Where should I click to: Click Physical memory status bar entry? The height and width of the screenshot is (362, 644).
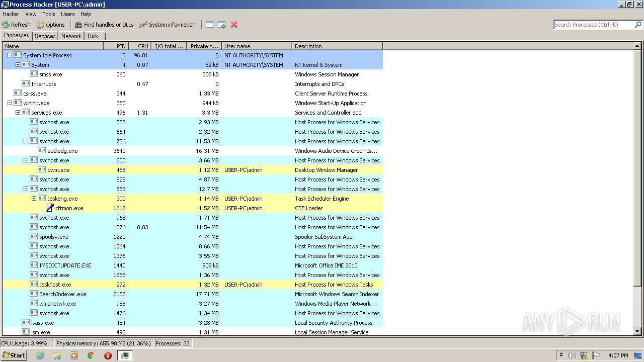(103, 343)
